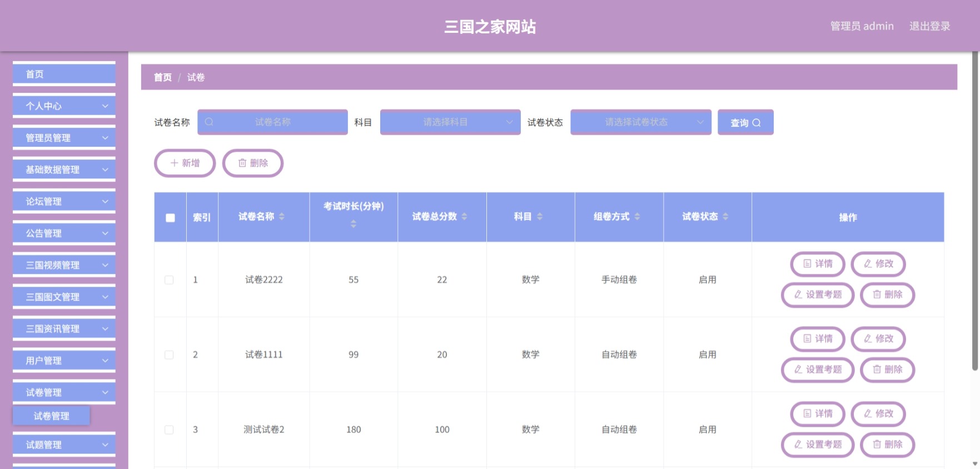The width and height of the screenshot is (980, 469).
Task: Sort by 考试时长(分钟) column arrows
Action: [x=354, y=224]
